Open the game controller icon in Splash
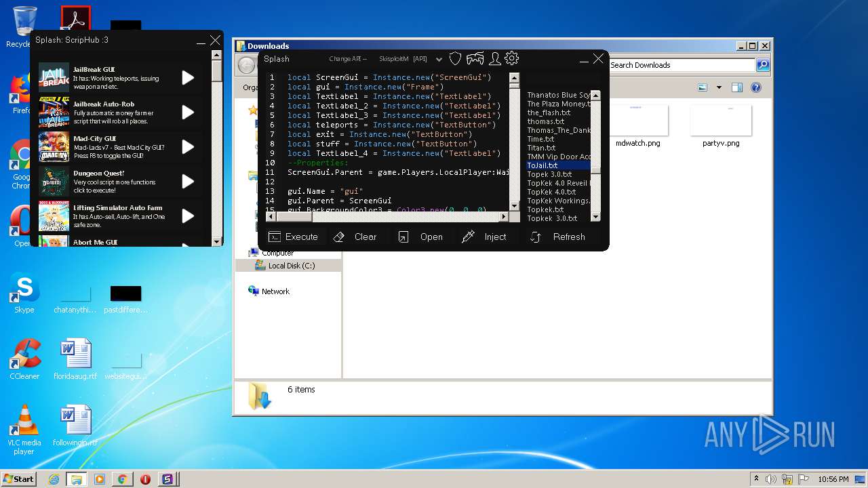The image size is (868, 488). coord(475,59)
